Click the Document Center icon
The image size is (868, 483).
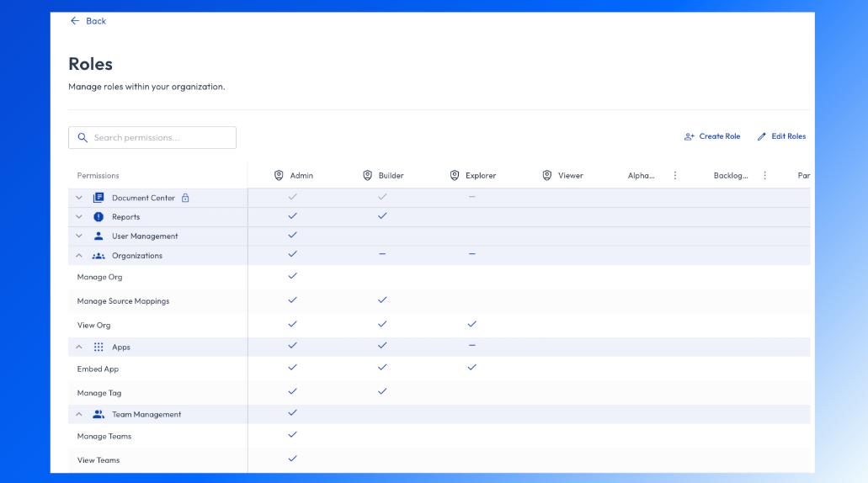99,198
